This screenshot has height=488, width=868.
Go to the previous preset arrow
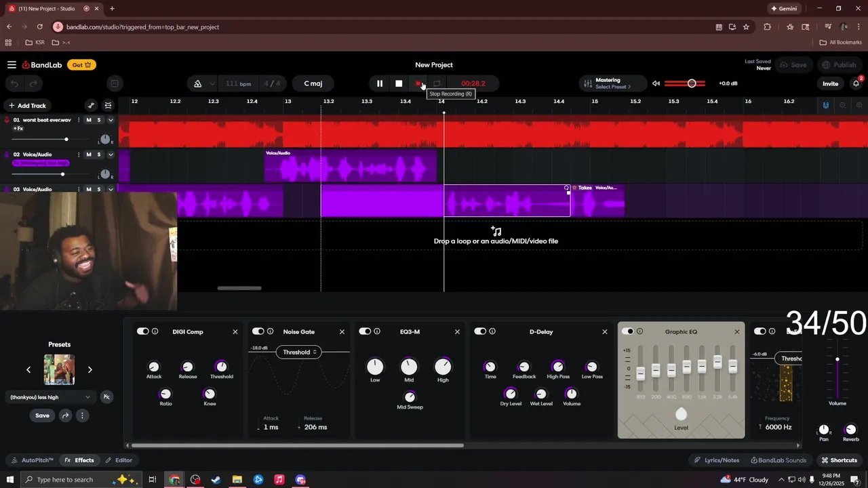pos(28,369)
